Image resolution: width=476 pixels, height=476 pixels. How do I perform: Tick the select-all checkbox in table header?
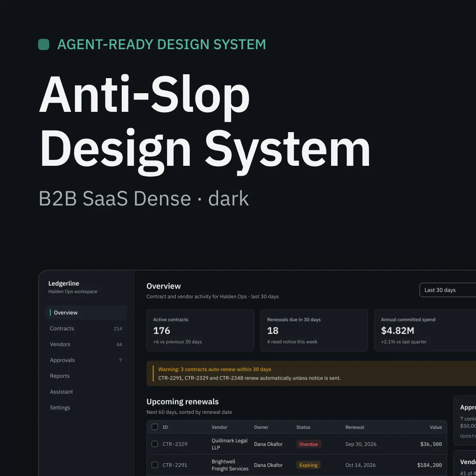155,427
